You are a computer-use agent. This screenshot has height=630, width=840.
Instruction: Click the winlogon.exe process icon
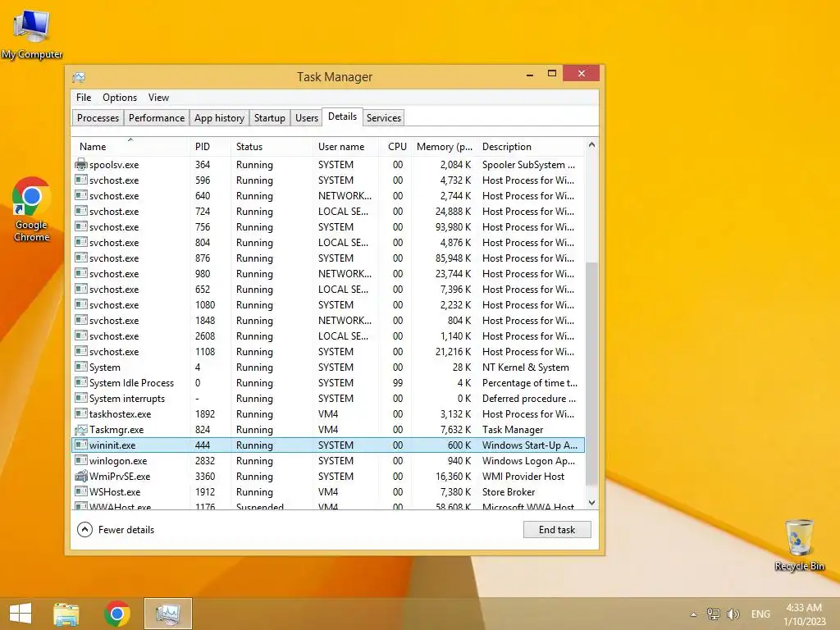pyautogui.click(x=81, y=461)
